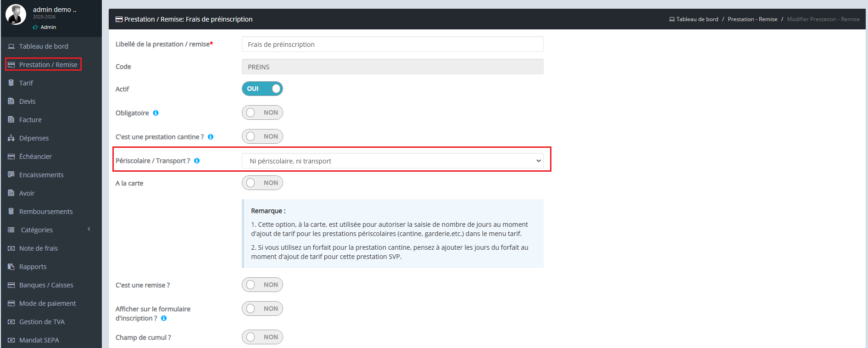
Task: Click the Périscolaire / Transport info icon
Action: [x=197, y=161]
